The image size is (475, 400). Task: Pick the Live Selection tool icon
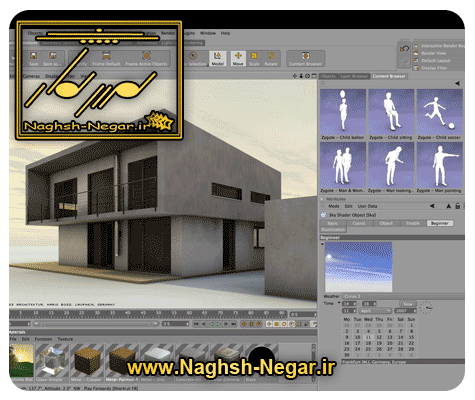[193, 56]
